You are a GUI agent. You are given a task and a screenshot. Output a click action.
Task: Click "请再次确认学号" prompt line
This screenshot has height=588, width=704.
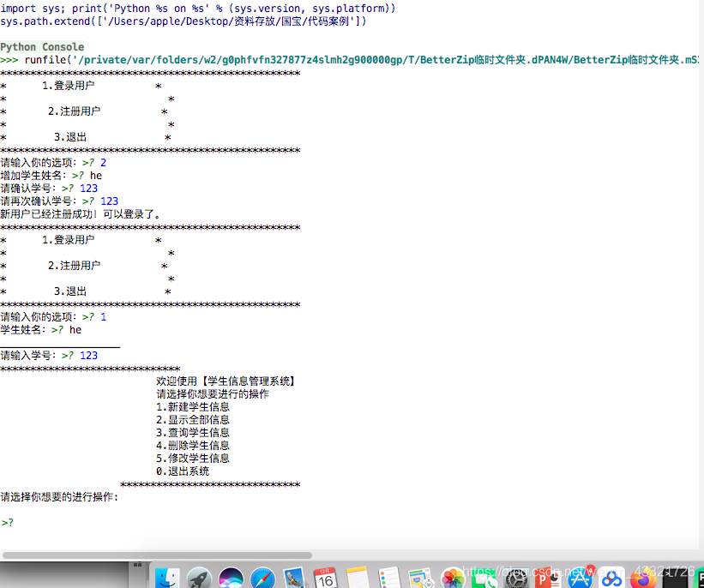(59, 201)
